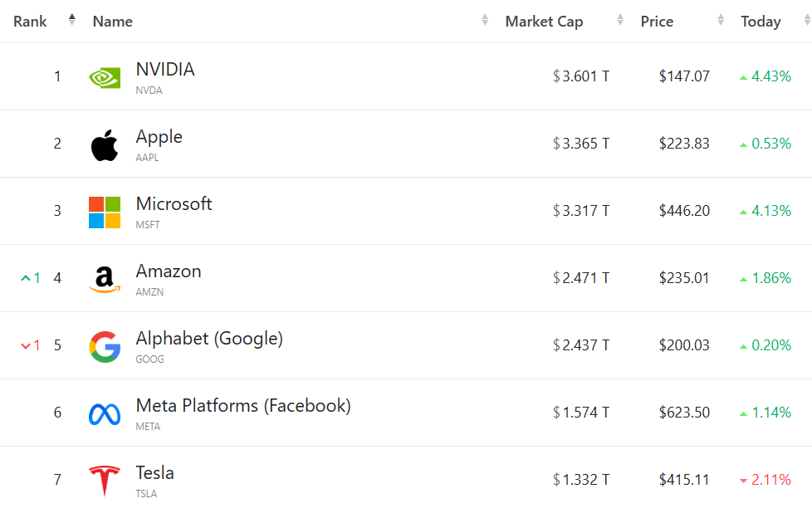Screen dimensions: 812x513
Task: Open the Meta Platforms (Facebook) link
Action: pyautogui.click(x=243, y=406)
